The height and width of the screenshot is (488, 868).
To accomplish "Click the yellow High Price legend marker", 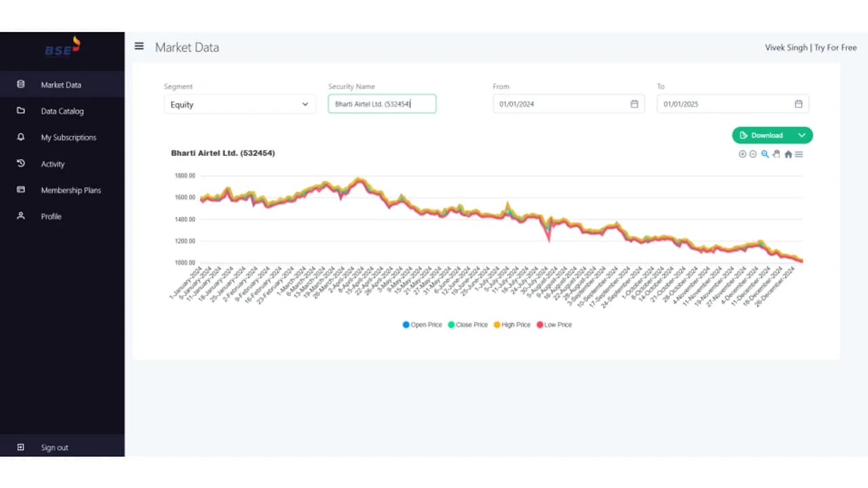I will coord(496,325).
